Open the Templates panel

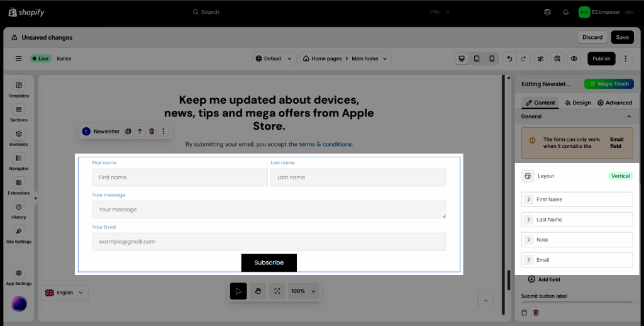19,89
